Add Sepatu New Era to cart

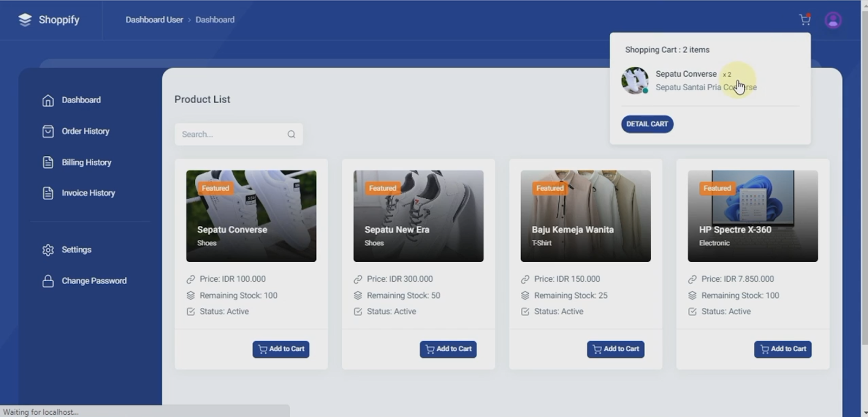click(x=448, y=349)
